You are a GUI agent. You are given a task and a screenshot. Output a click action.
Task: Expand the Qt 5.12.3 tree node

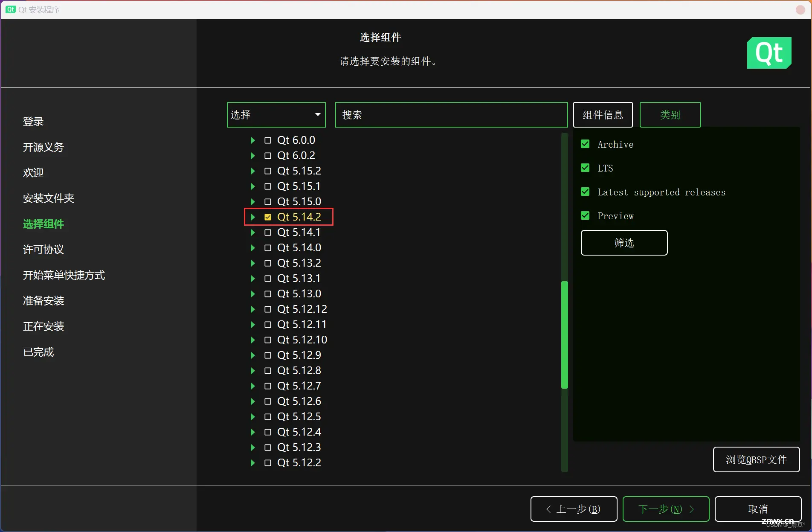pos(252,448)
